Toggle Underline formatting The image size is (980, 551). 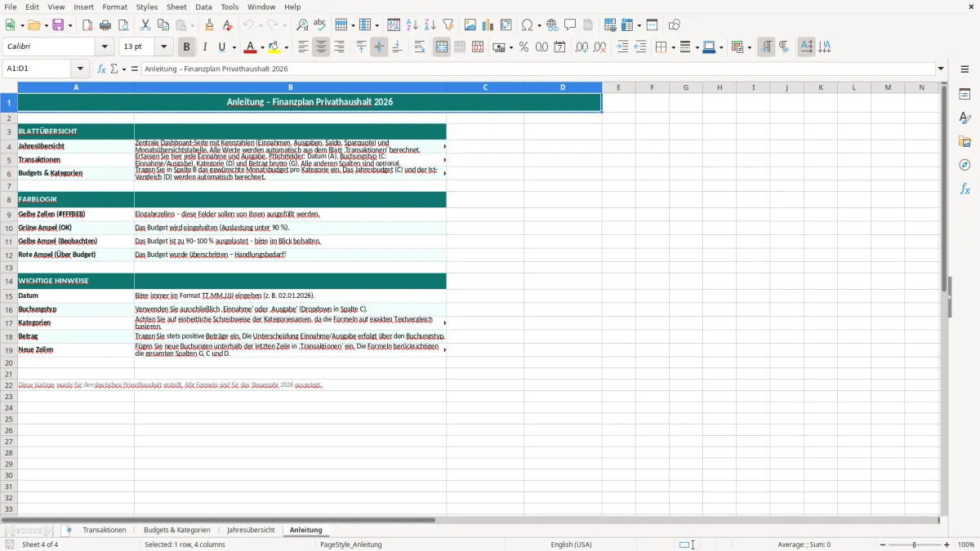coord(221,47)
